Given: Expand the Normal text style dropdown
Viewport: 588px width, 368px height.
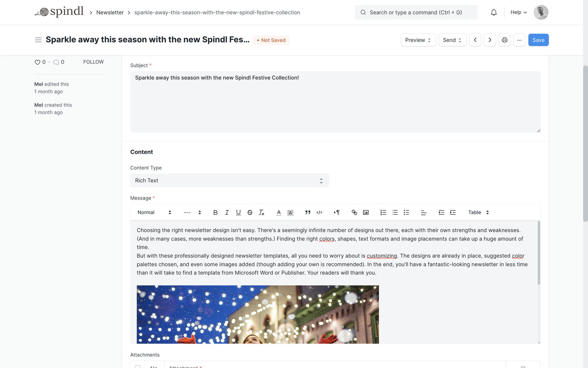Looking at the screenshot, I should coord(154,212).
